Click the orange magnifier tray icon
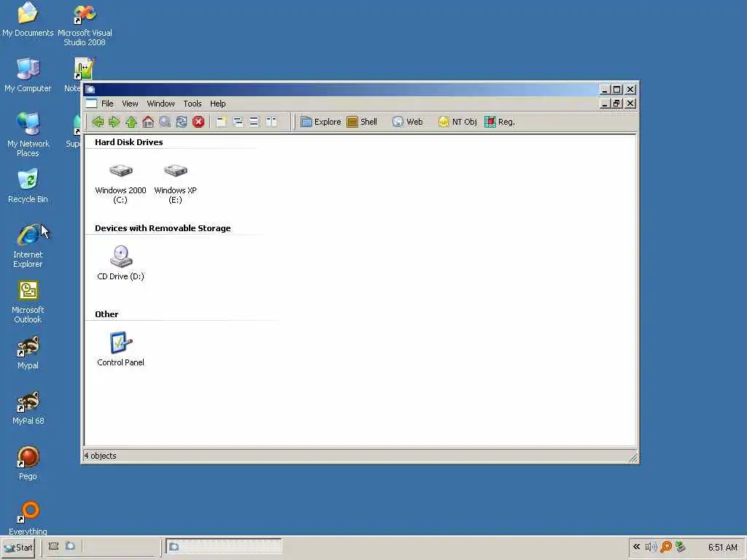 pos(666,547)
